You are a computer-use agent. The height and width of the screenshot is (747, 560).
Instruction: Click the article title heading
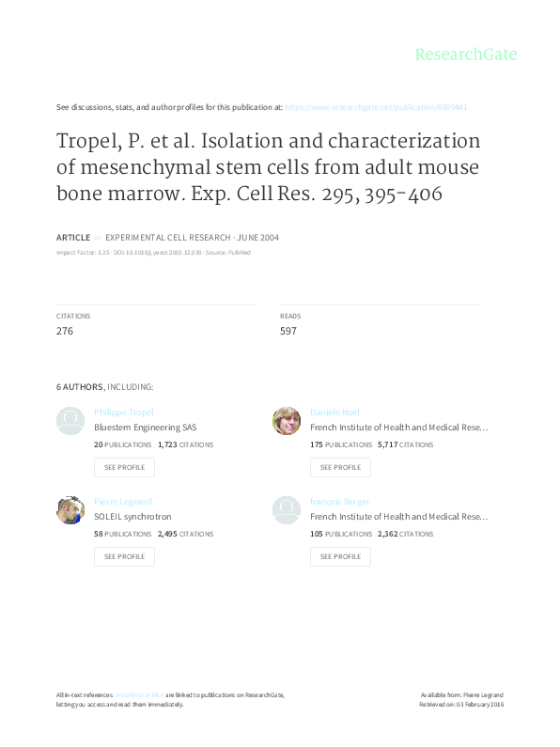(x=269, y=167)
